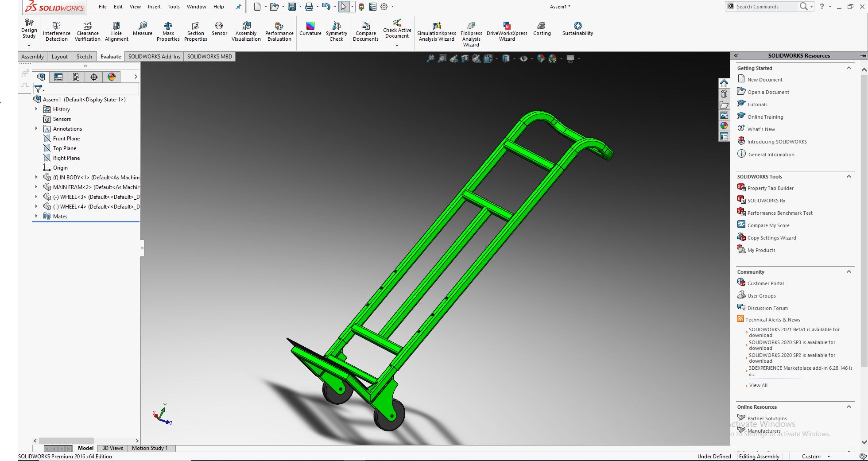Open the Costing tool
The width and height of the screenshot is (868, 461).
(542, 29)
